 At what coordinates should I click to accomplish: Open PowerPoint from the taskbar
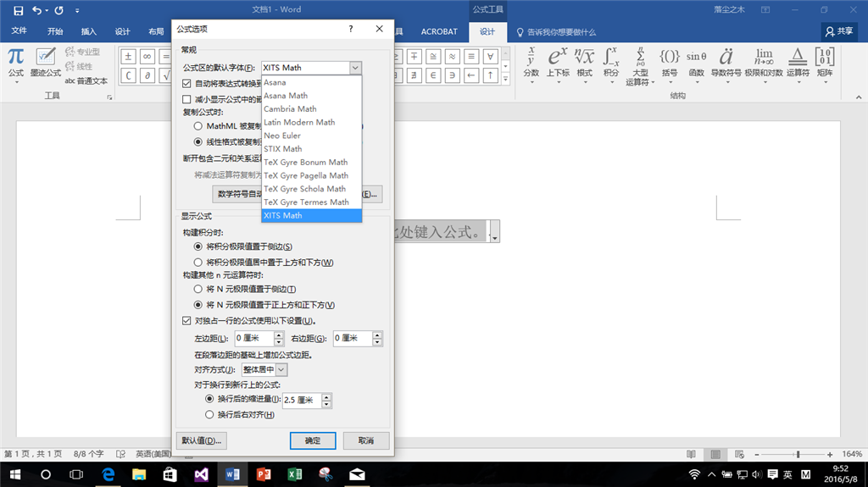264,474
